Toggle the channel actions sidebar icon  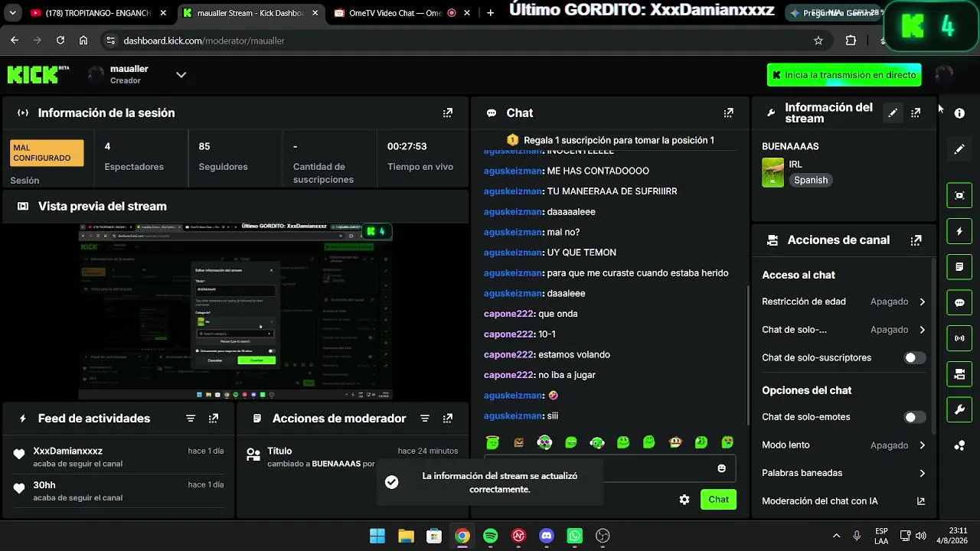959,374
